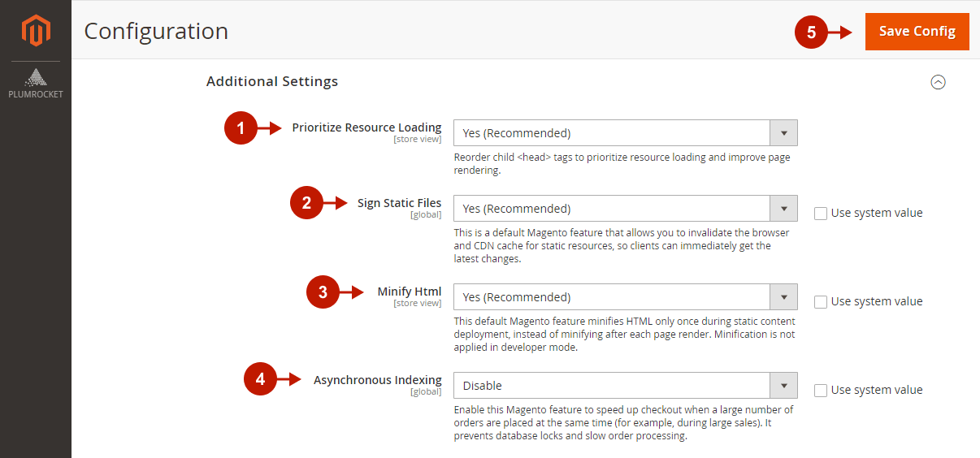
Task: Click the Configuration page title
Action: pos(156,32)
